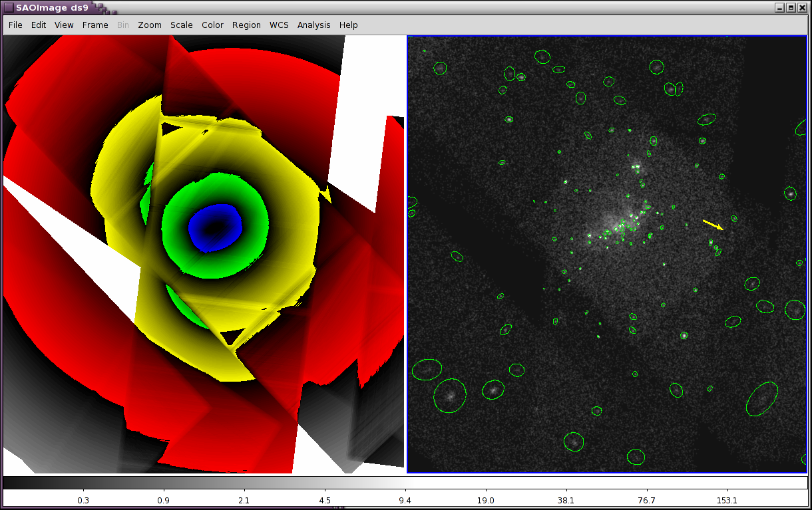The width and height of the screenshot is (812, 510).
Task: Open the File menu
Action: coord(15,25)
